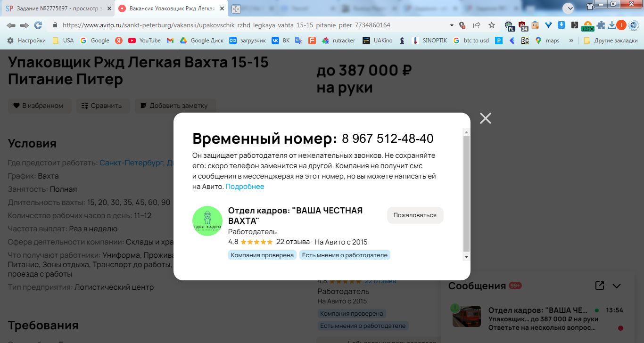The height and width of the screenshot is (343, 644).
Task: Open the orange profile avatar
Action: (621, 25)
